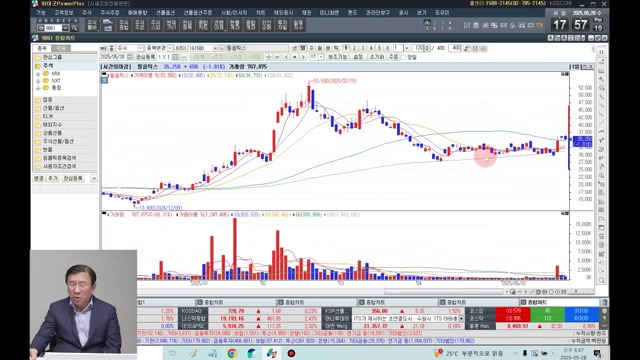Screen dimensions: 640x360
Task: Open the notification center icon in the system tray
Action: click(597, 353)
